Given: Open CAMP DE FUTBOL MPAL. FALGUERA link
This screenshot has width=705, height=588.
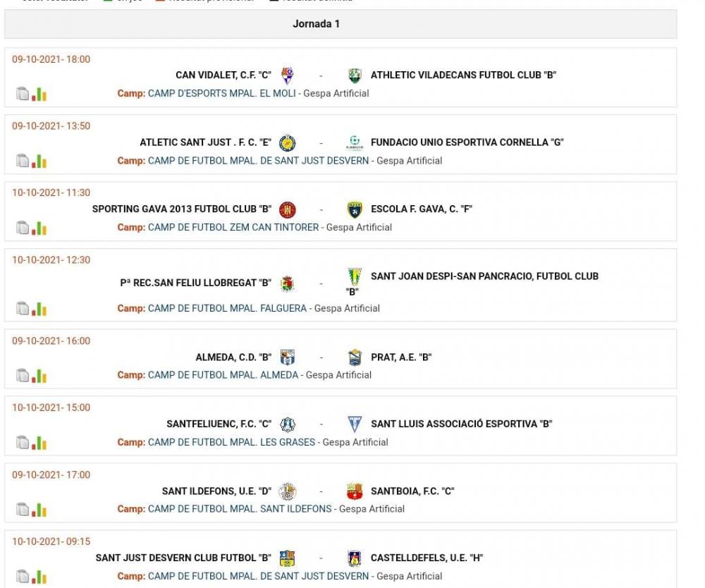Looking at the screenshot, I should click(x=227, y=308).
